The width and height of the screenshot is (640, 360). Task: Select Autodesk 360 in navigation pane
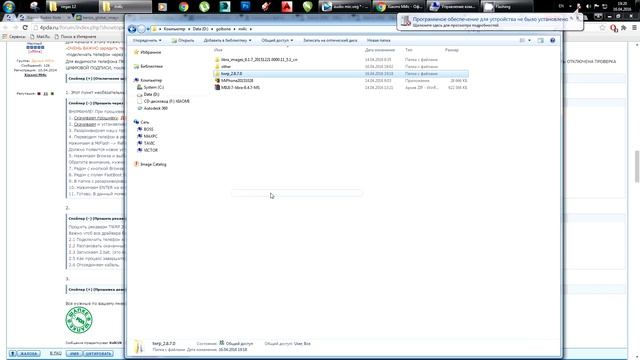coord(156,108)
